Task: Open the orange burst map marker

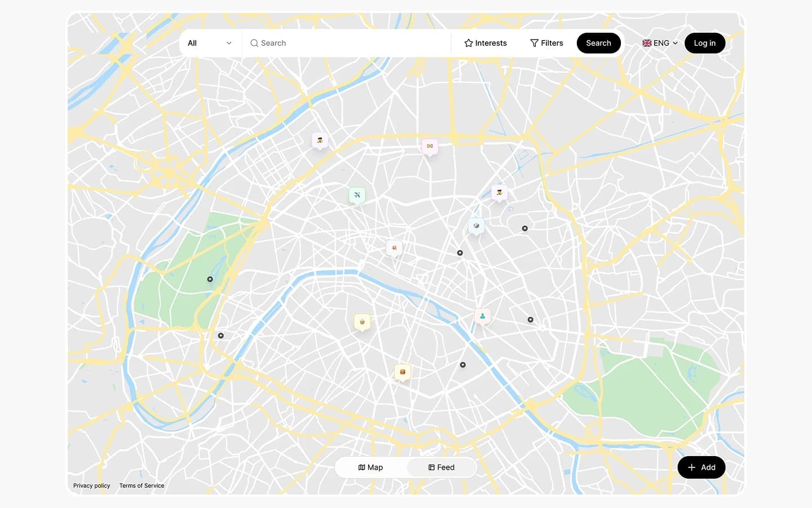Action: [x=394, y=248]
